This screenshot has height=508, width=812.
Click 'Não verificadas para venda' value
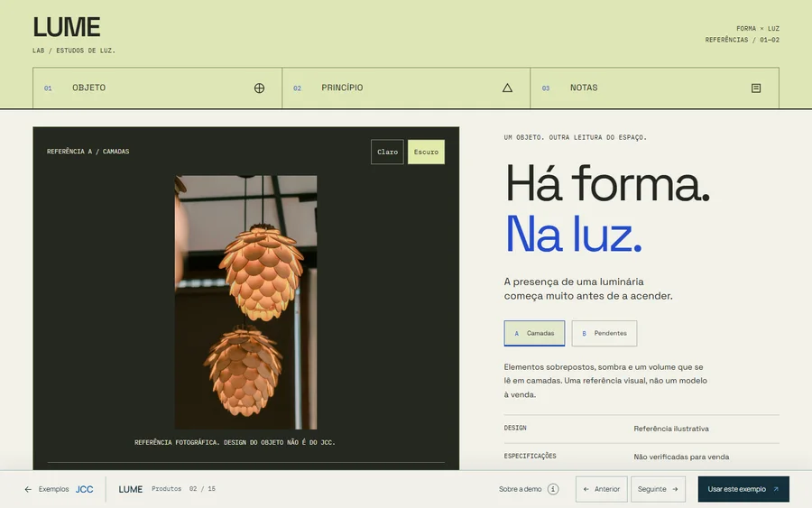681,457
